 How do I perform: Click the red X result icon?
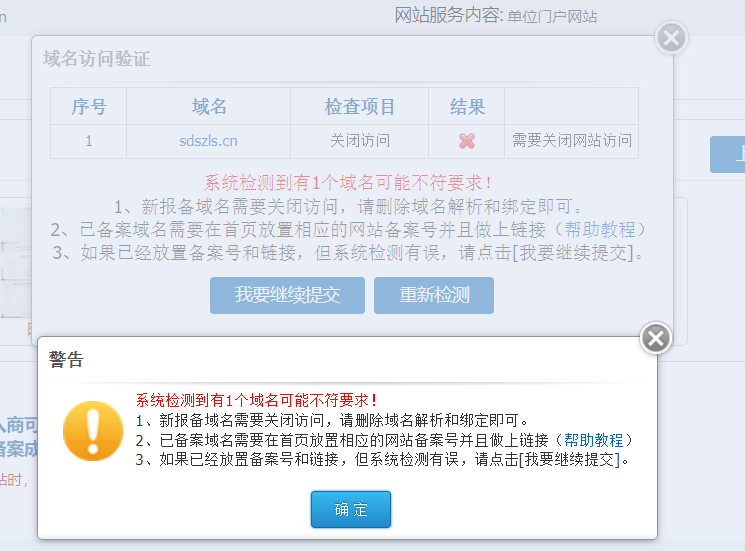point(466,141)
